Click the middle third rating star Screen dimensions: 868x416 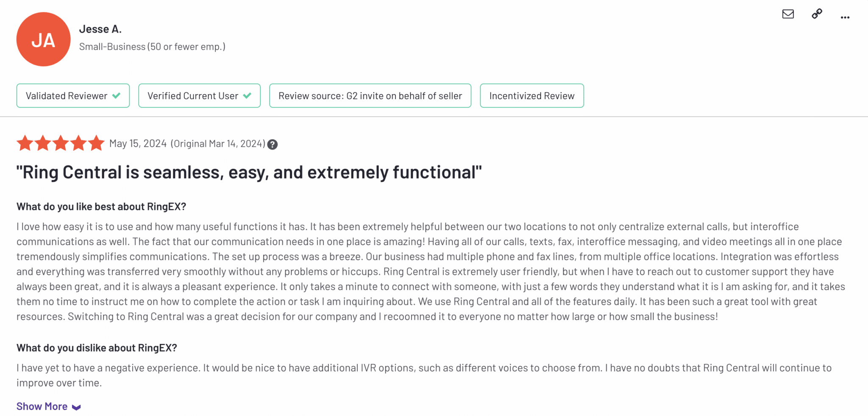click(x=61, y=143)
